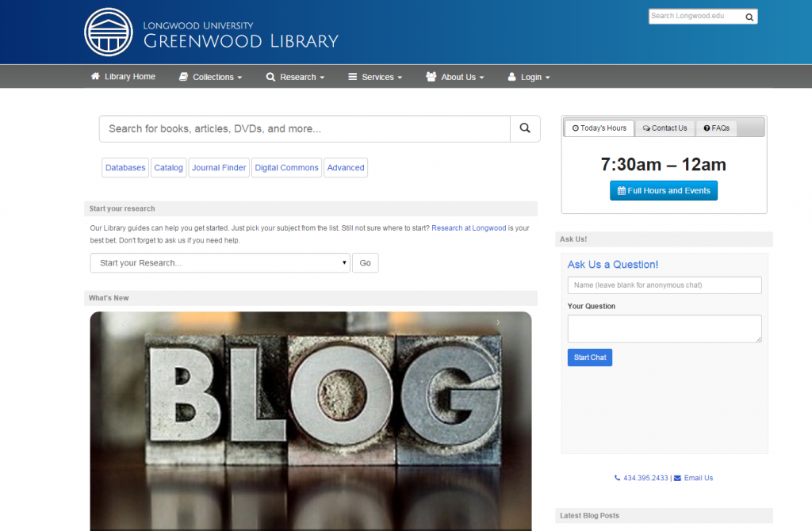Click the Email Us link

click(x=698, y=478)
